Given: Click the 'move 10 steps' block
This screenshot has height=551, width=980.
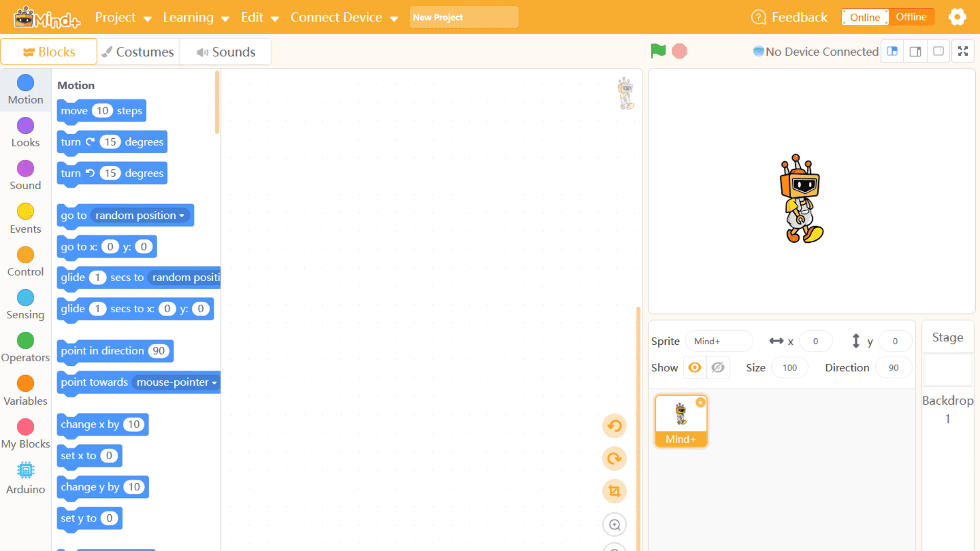Looking at the screenshot, I should point(102,111).
